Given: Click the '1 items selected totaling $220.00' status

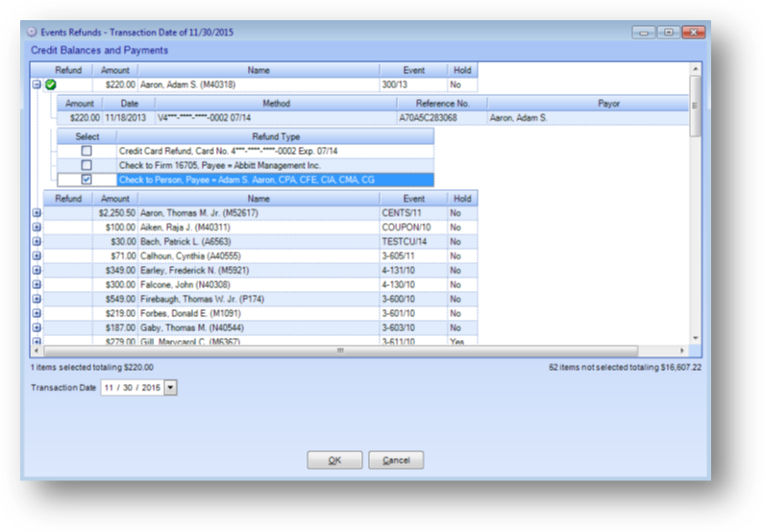Looking at the screenshot, I should [91, 368].
